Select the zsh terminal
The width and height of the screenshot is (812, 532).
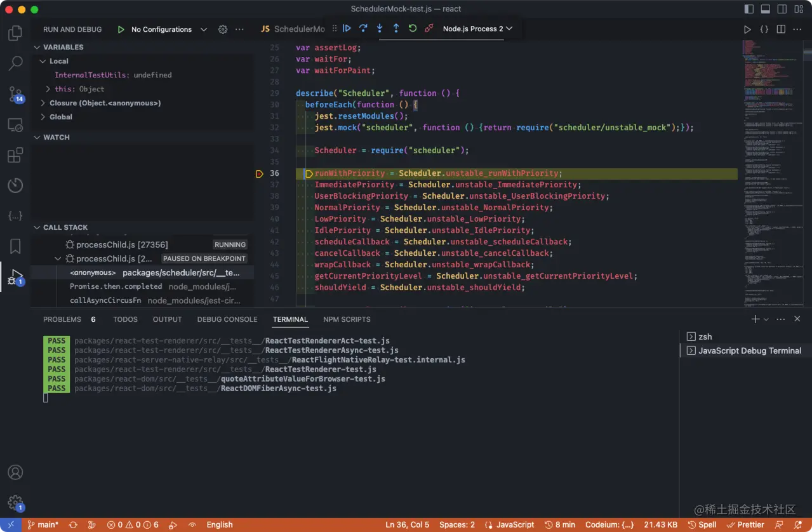click(746, 336)
